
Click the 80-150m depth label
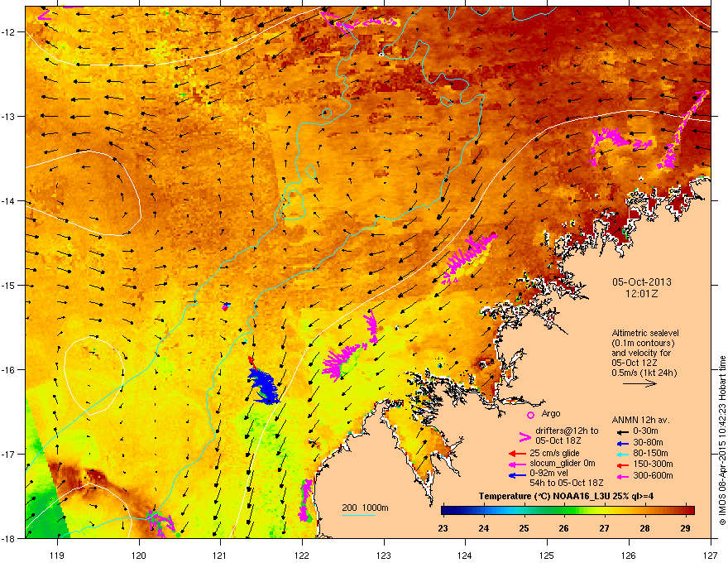click(650, 454)
